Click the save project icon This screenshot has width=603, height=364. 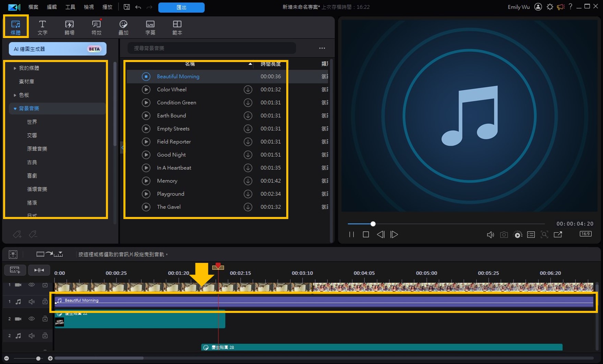click(127, 7)
